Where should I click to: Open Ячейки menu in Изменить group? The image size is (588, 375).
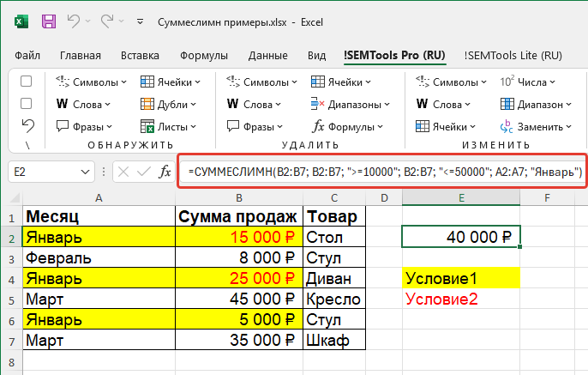[x=446, y=127]
